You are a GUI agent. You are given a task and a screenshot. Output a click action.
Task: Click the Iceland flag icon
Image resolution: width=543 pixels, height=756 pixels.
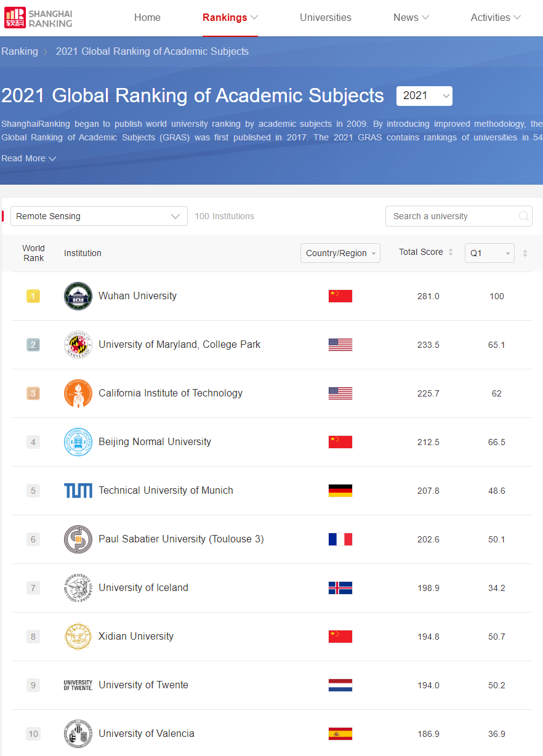(x=340, y=588)
